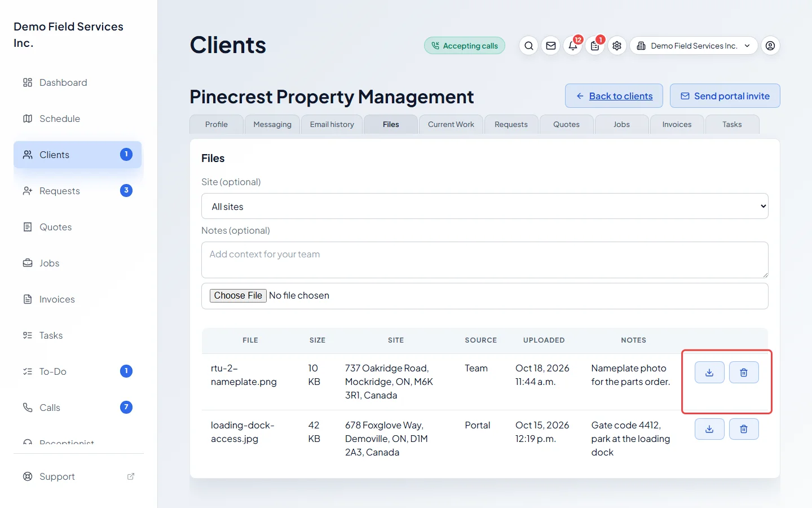Focus the Notes text area
This screenshot has width=812, height=508.
(x=485, y=260)
